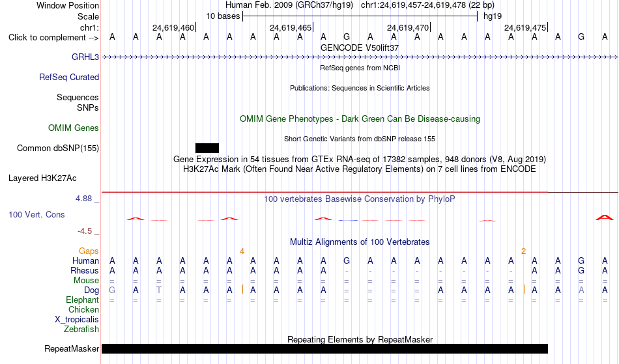The image size is (619, 364).
Task: Click 'Short Genetic Variants from dbSNP release 155'
Action: pos(360,139)
